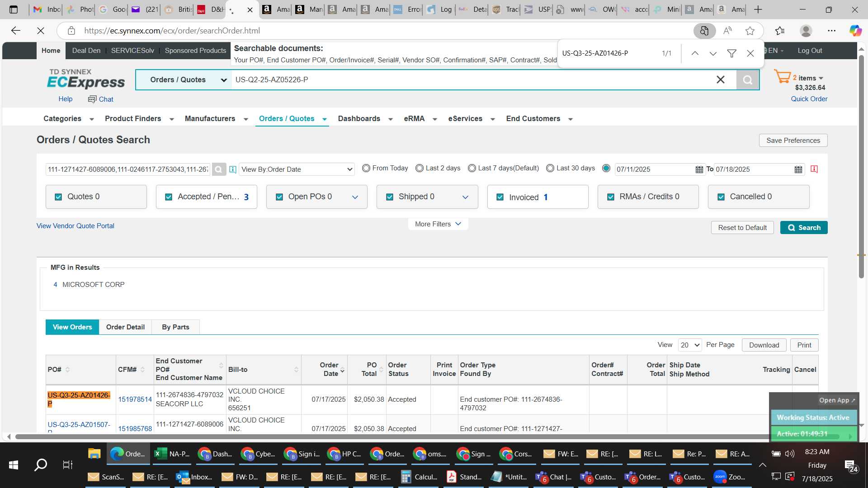Open browser settings and more menu

[x=832, y=31]
